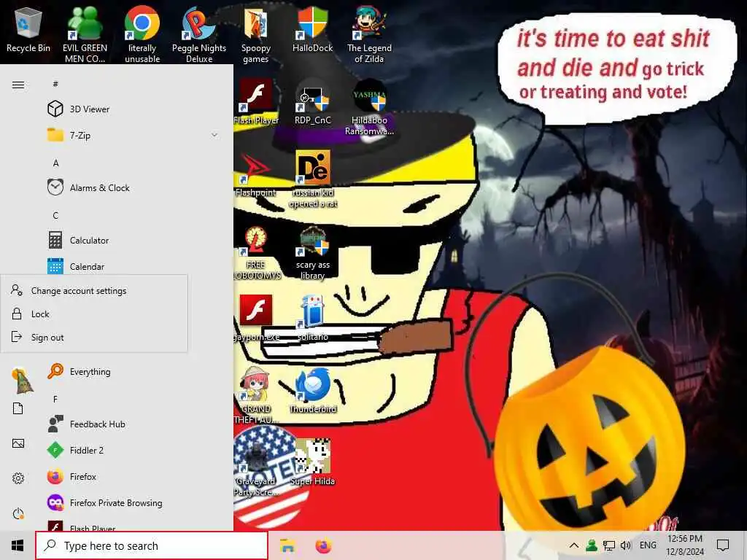Open File Explorer from the taskbar
This screenshot has height=560, width=747.
coord(287,545)
